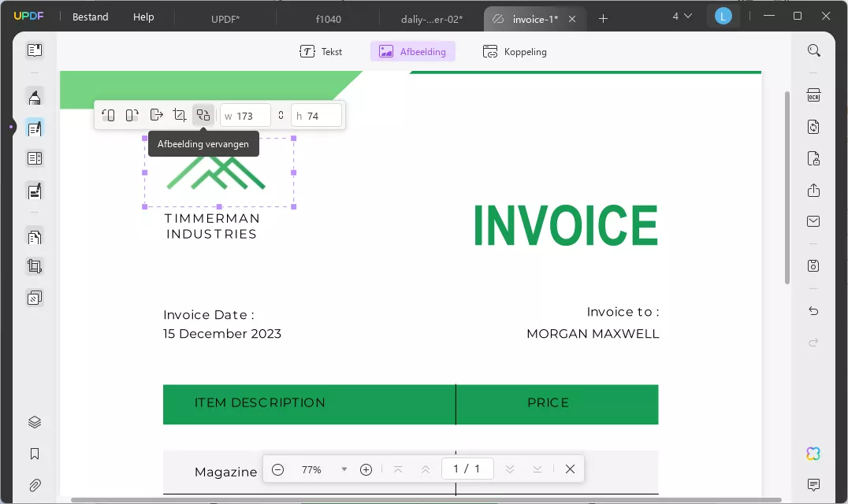Undo the last action
The image size is (848, 504).
tap(814, 310)
